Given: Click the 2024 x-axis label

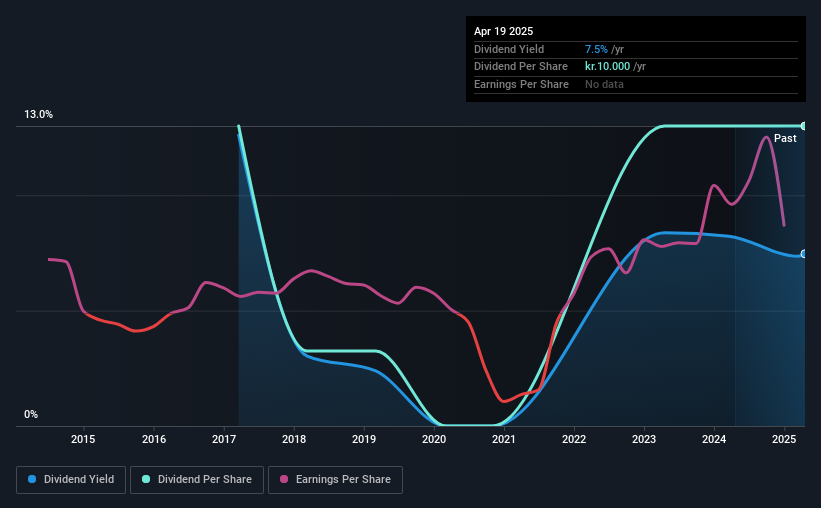Looking at the screenshot, I should click(x=714, y=439).
